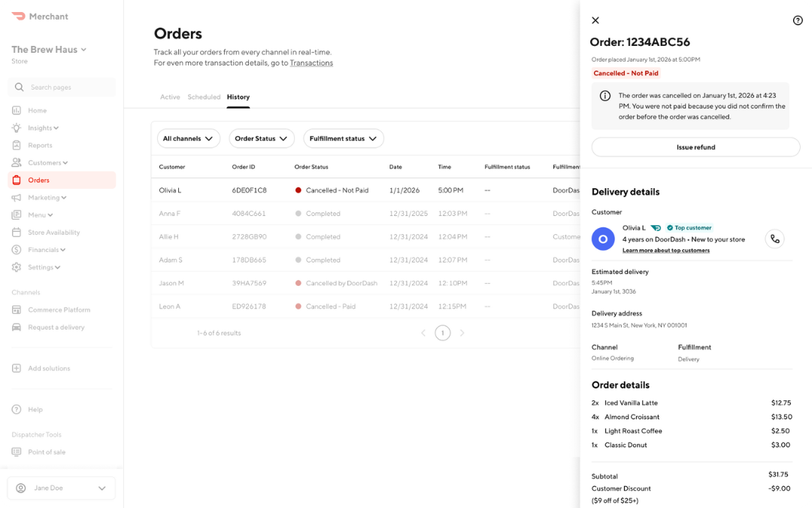Image resolution: width=812 pixels, height=508 pixels.
Task: Click the phone icon next to Olivia L
Action: pyautogui.click(x=775, y=239)
